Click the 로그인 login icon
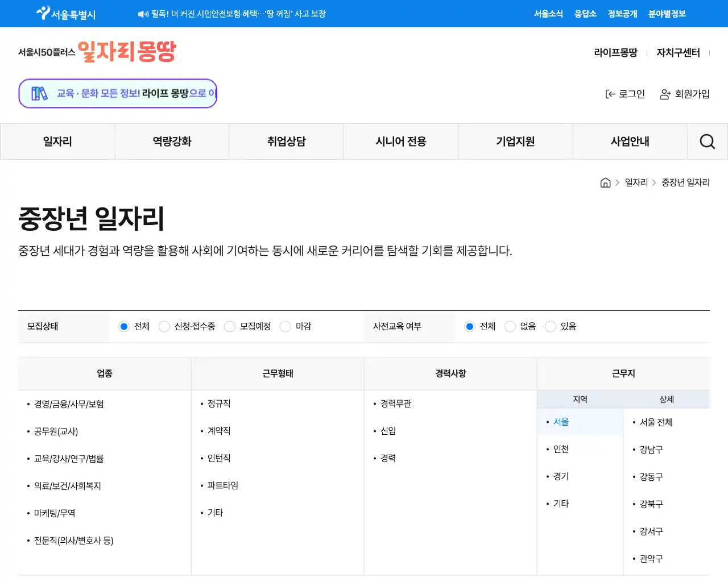 610,94
